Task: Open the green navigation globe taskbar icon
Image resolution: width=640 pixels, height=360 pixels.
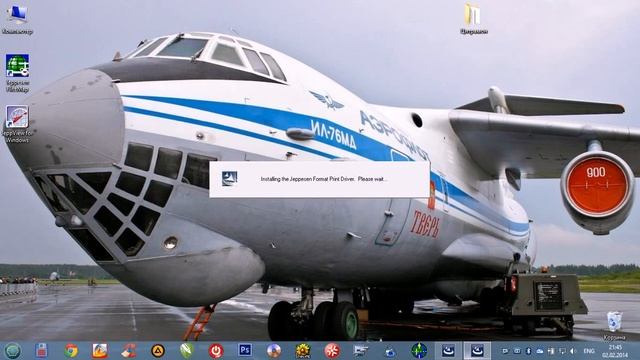Action: point(419,351)
